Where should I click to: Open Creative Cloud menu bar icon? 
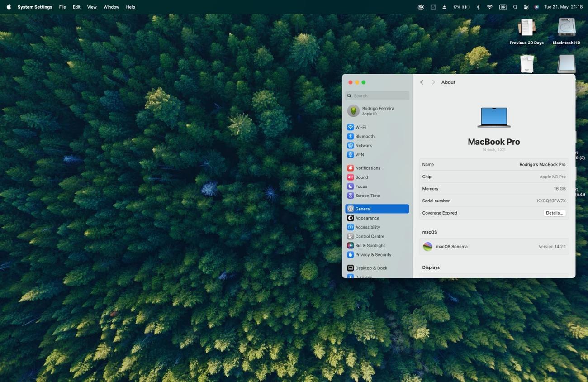pos(421,7)
